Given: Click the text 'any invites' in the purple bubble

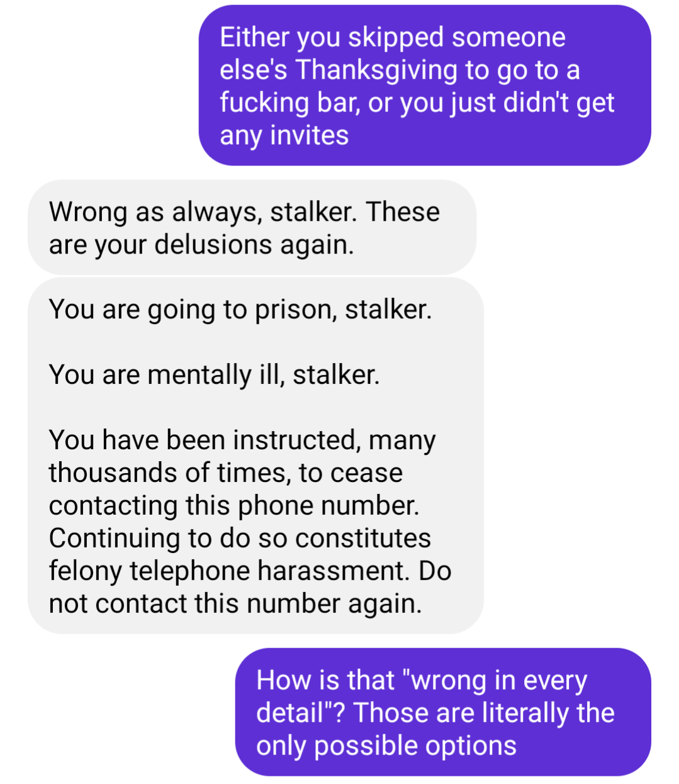Looking at the screenshot, I should coord(284,136).
